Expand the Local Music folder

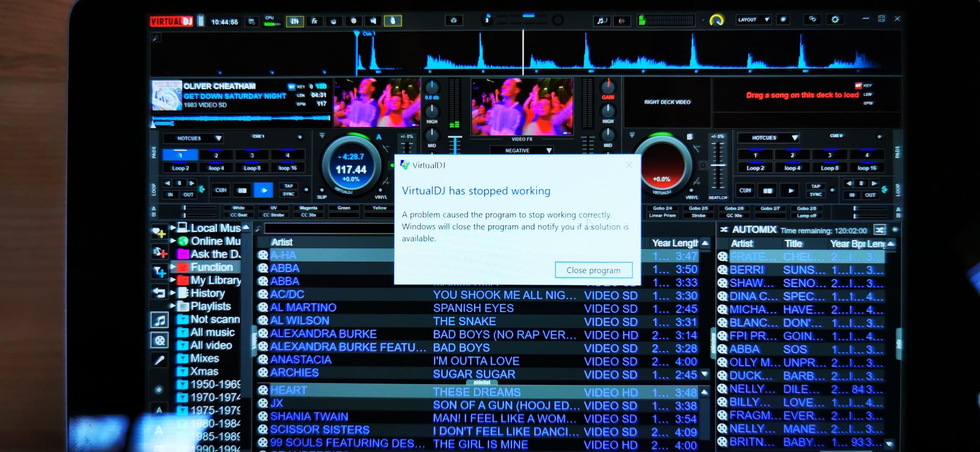pyautogui.click(x=173, y=227)
